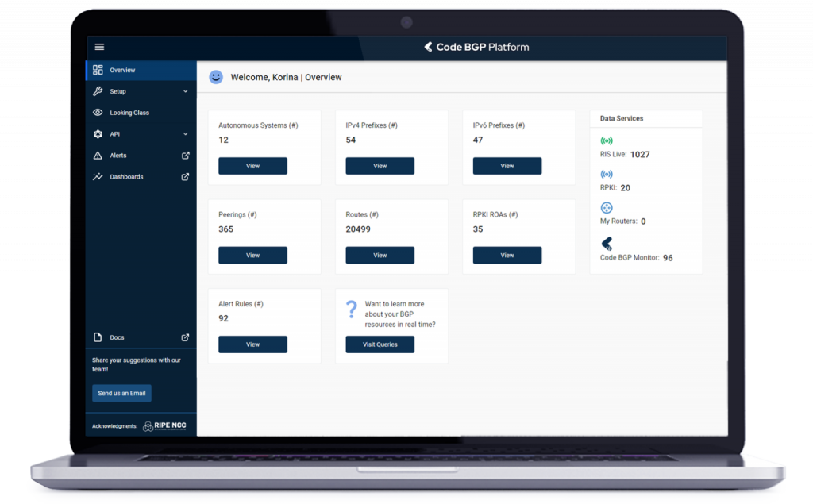Click RPKI ROAs count 35
813x504 pixels.
click(478, 229)
